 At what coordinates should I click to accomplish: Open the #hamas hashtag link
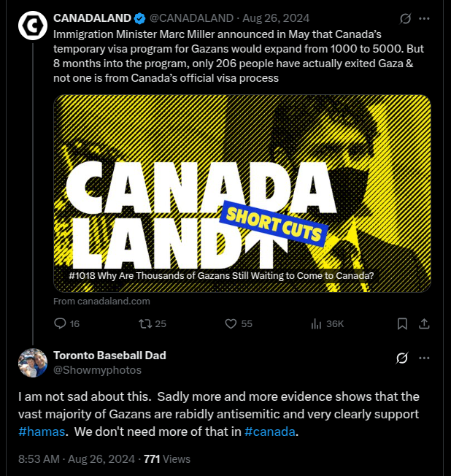coord(42,431)
